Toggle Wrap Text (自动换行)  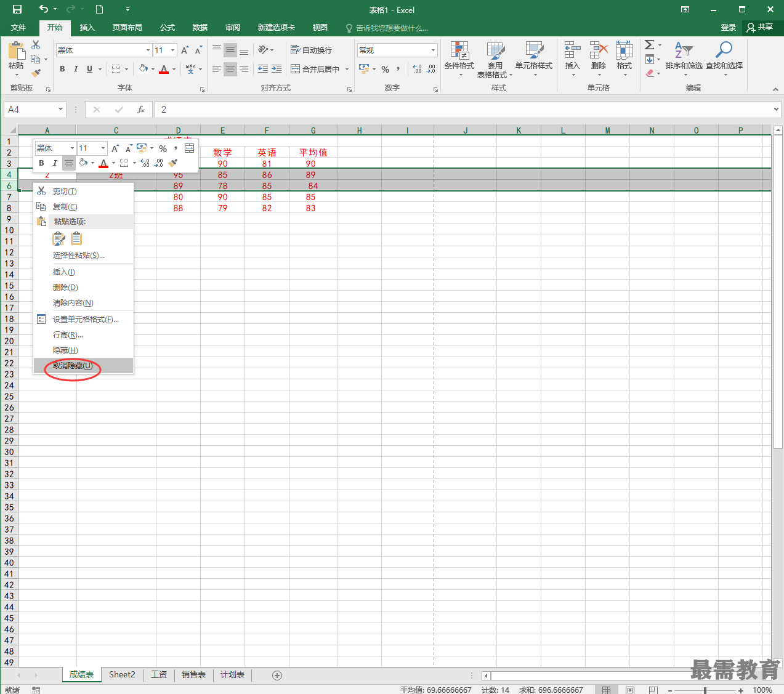[x=311, y=50]
